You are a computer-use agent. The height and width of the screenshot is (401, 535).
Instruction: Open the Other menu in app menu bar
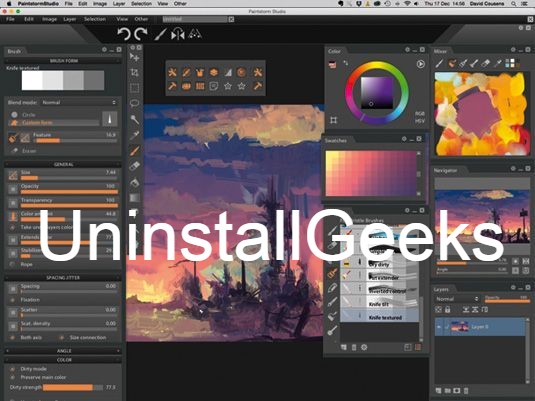click(141, 19)
